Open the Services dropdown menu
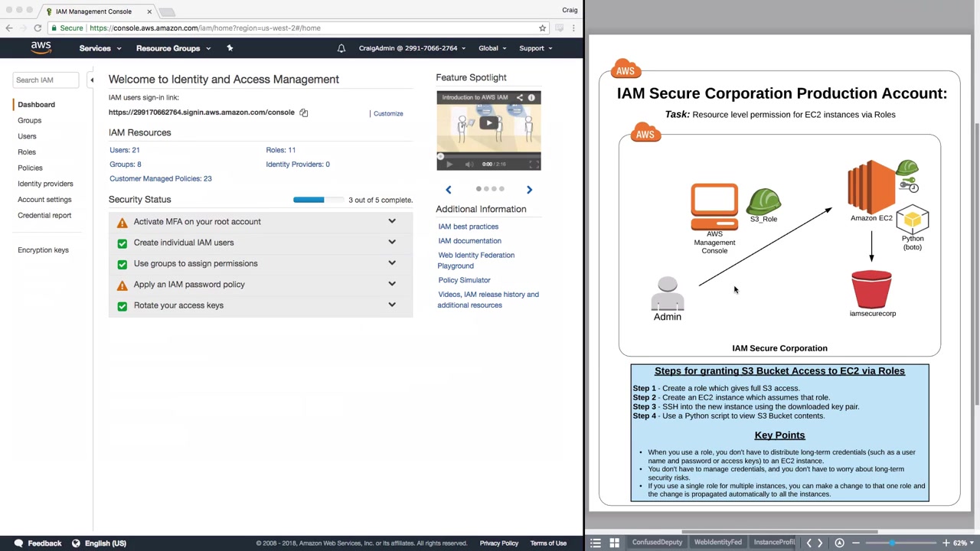This screenshot has width=980, height=551. [100, 48]
